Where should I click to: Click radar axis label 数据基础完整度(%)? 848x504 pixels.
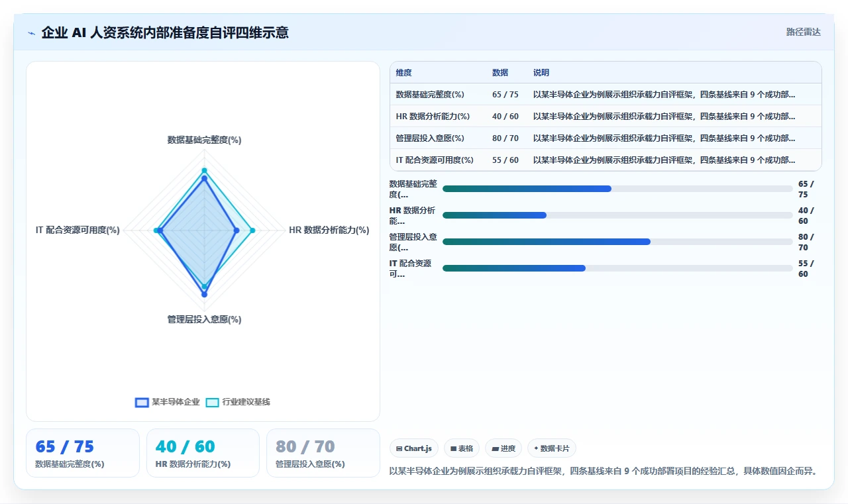click(204, 140)
